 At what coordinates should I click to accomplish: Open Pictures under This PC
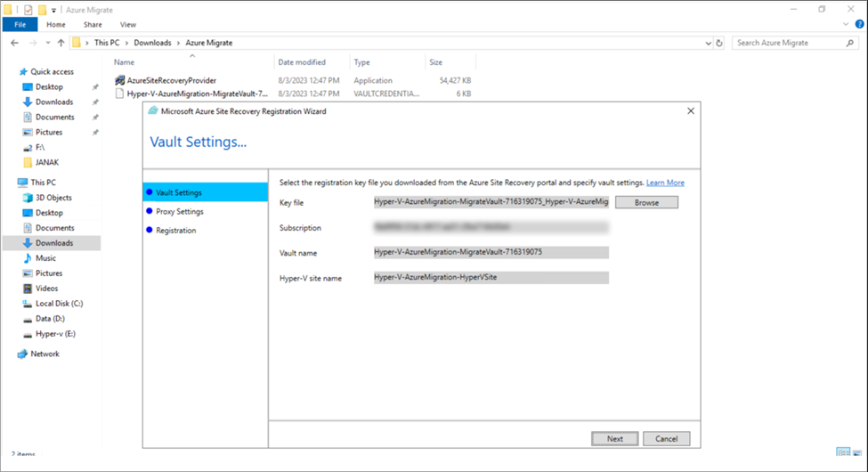[49, 273]
